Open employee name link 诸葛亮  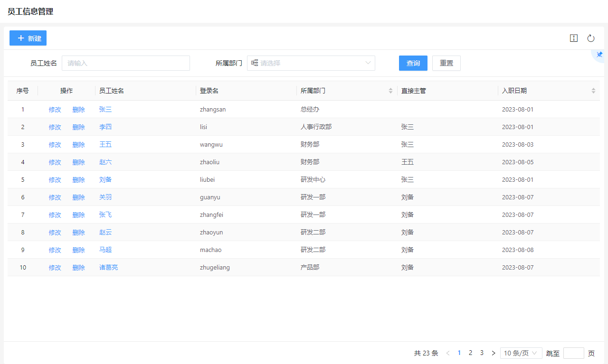(108, 268)
